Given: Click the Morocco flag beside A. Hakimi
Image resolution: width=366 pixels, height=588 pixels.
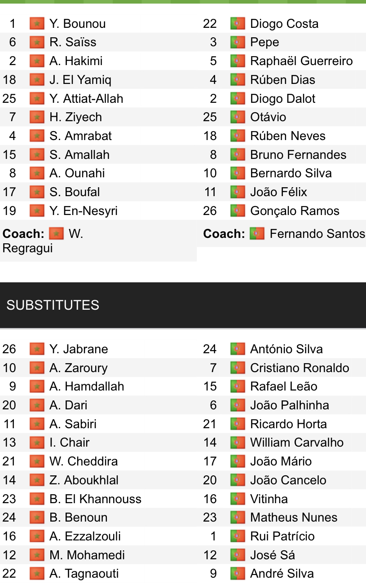Looking at the screenshot, I should pyautogui.click(x=37, y=61).
